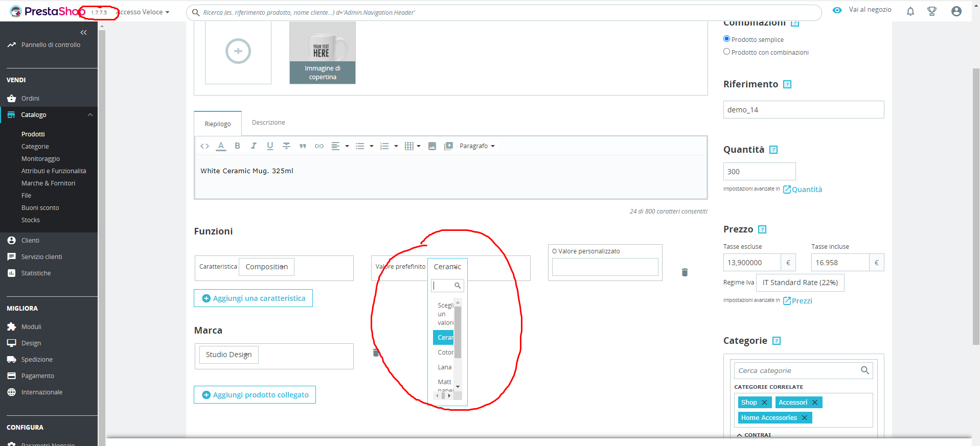This screenshot has height=446, width=980.
Task: Choose Lana in the value dropdown list
Action: click(x=445, y=367)
